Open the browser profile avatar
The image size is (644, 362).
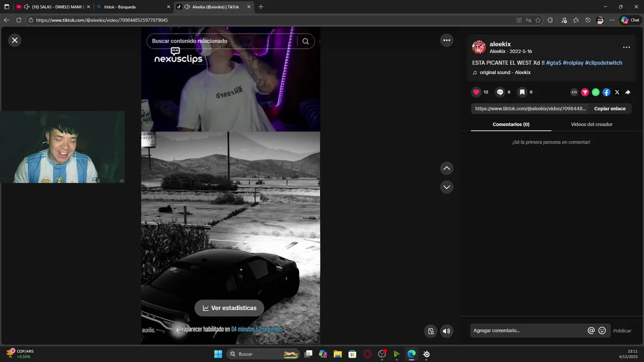tap(600, 20)
